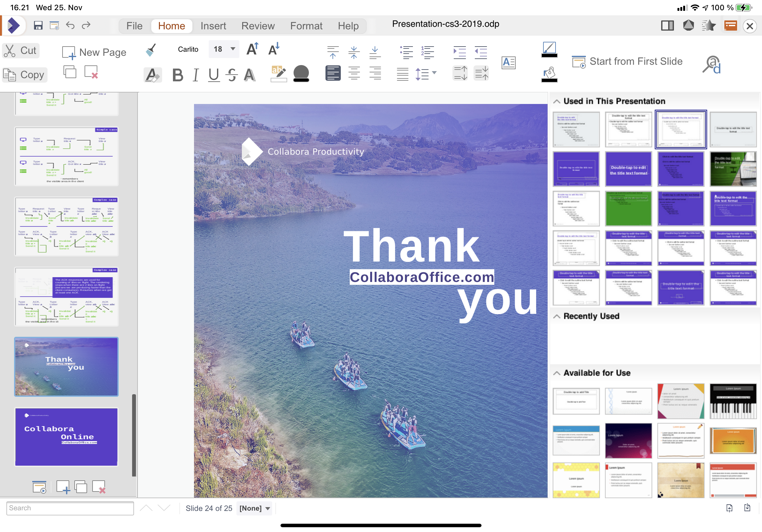Toggle justified text alignment

coord(403,74)
